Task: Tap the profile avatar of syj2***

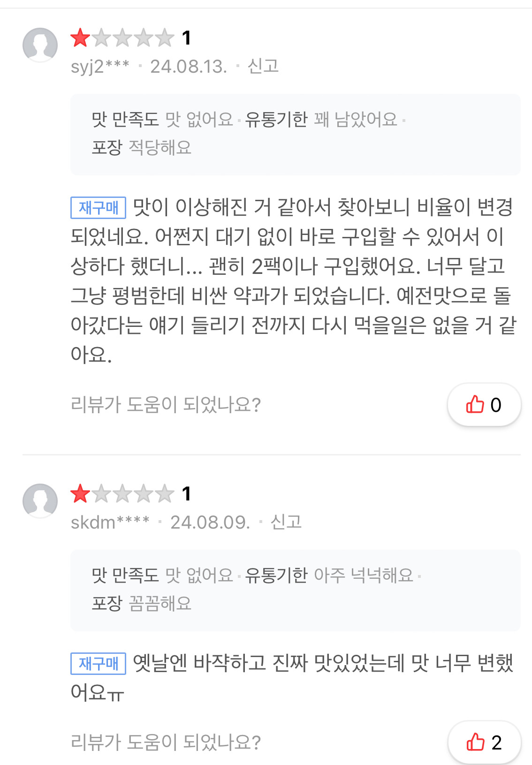Action: point(40,45)
